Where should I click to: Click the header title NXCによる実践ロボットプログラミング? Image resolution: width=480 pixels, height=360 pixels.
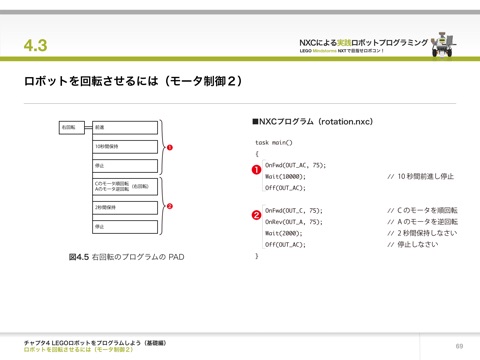[363, 43]
